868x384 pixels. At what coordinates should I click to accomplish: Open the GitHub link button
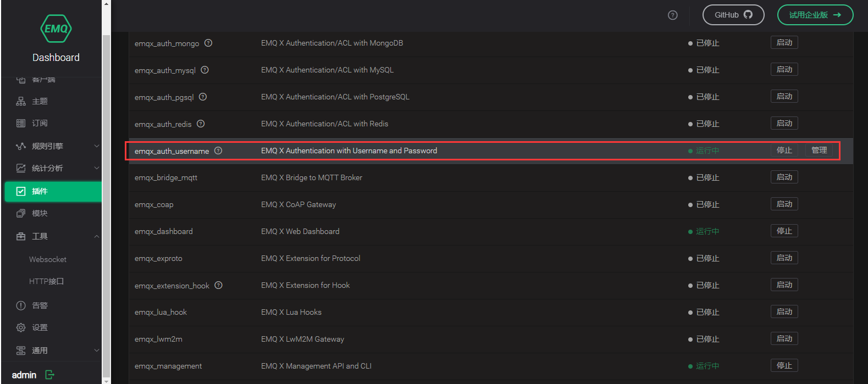(733, 15)
